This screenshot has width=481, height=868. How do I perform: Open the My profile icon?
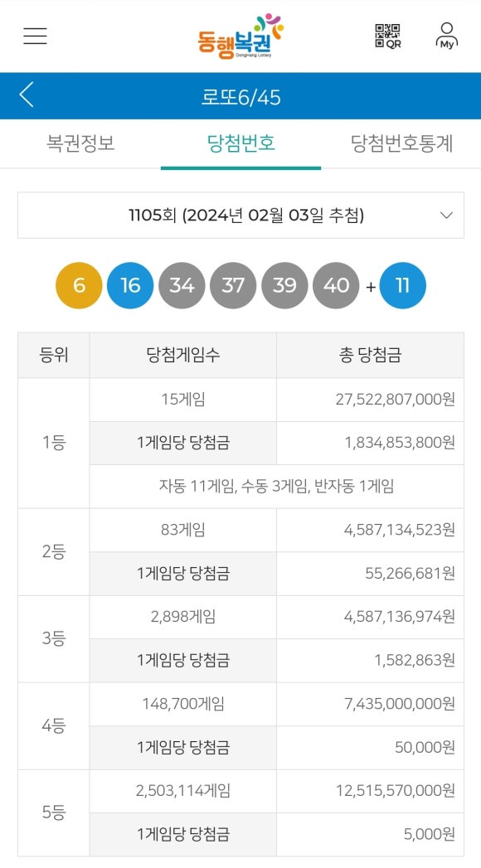(x=447, y=36)
